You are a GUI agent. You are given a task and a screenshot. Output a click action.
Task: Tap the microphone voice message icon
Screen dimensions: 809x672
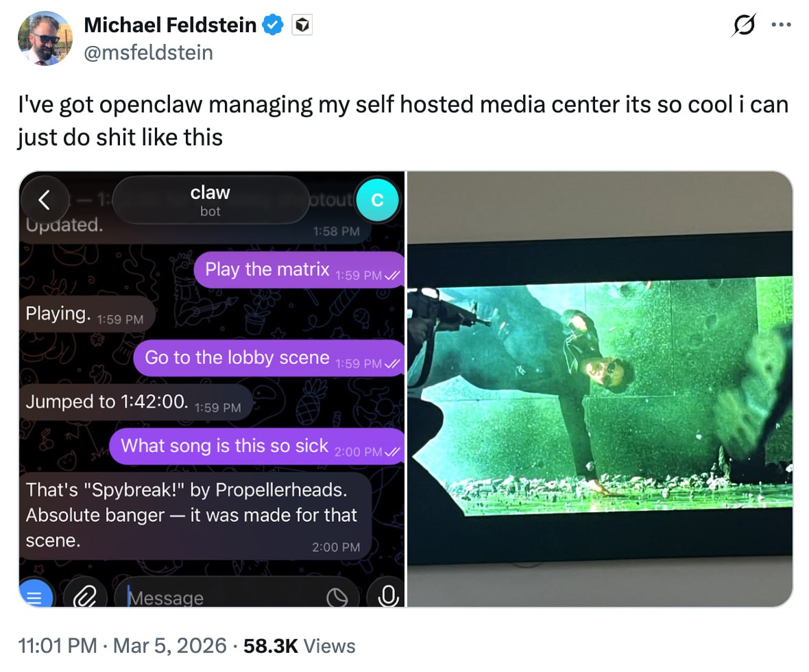[x=387, y=595]
